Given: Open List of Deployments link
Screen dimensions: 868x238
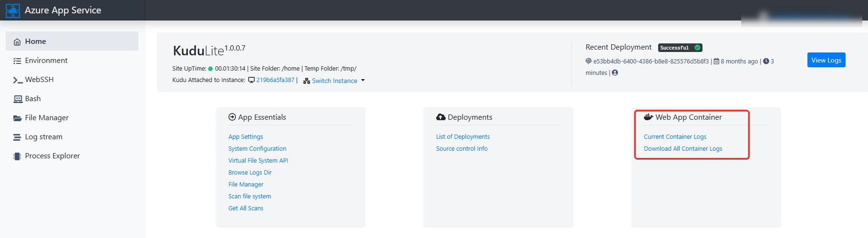Looking at the screenshot, I should click(463, 137).
